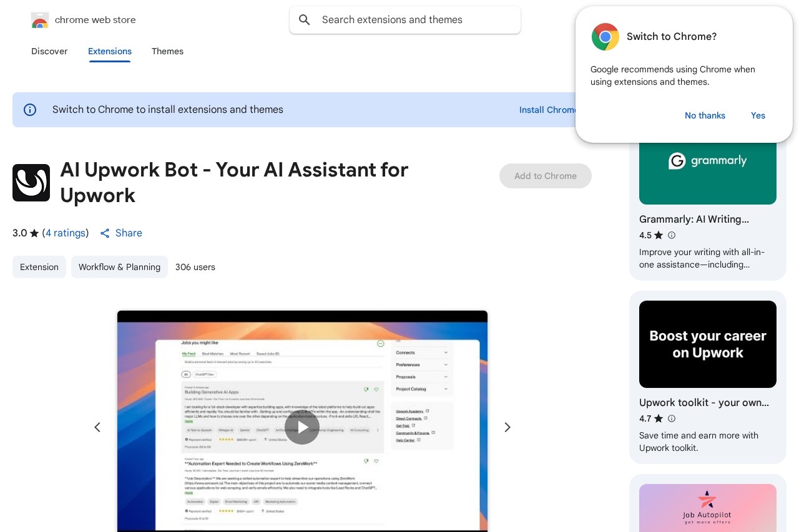Click the AI Upwork Bot extension logo
This screenshot has width=799, height=532.
(31, 183)
